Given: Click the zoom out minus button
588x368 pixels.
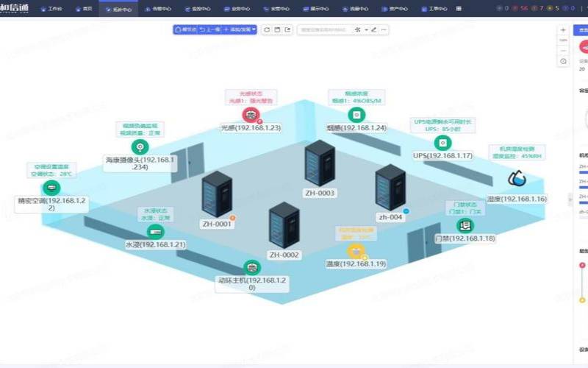Looking at the screenshot, I should [x=563, y=50].
